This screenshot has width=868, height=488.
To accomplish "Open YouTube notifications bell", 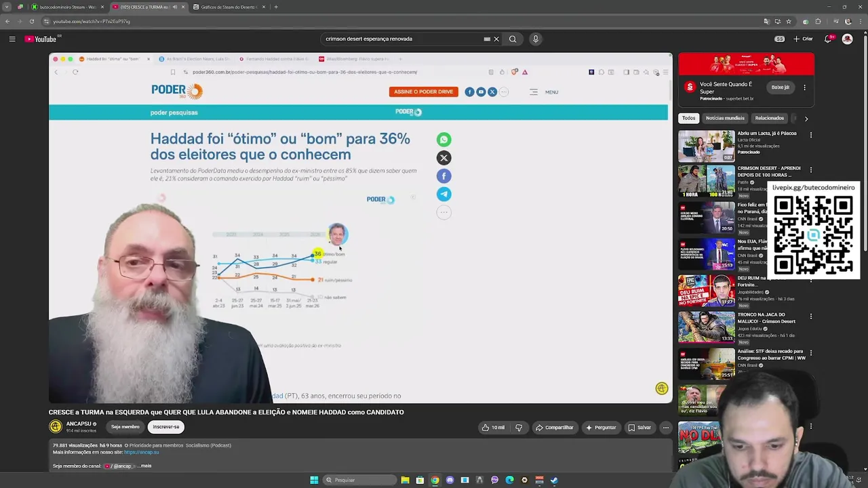I will coord(828,39).
